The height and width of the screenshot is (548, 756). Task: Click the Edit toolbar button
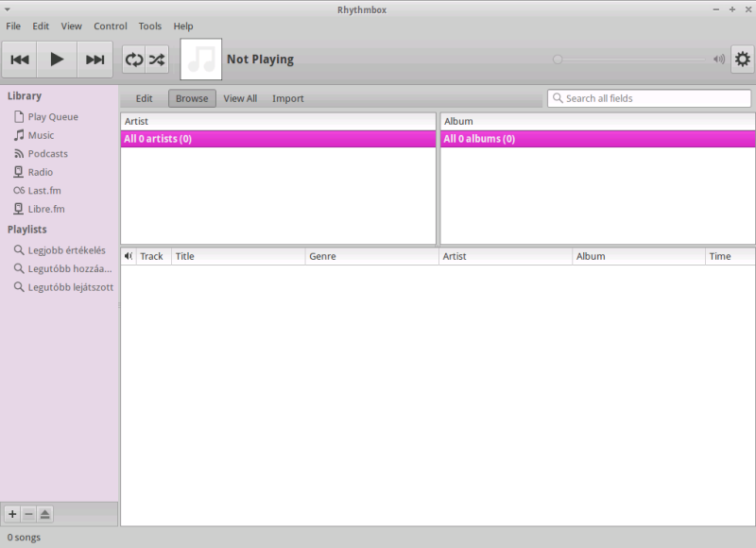[145, 98]
